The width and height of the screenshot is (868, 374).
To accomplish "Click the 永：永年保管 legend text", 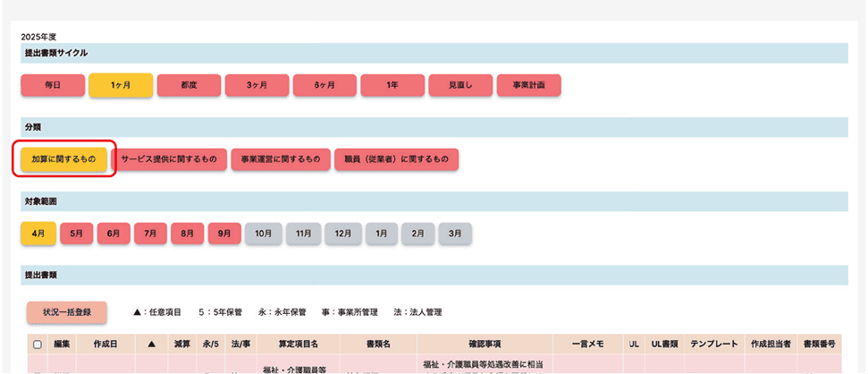I will tap(282, 312).
